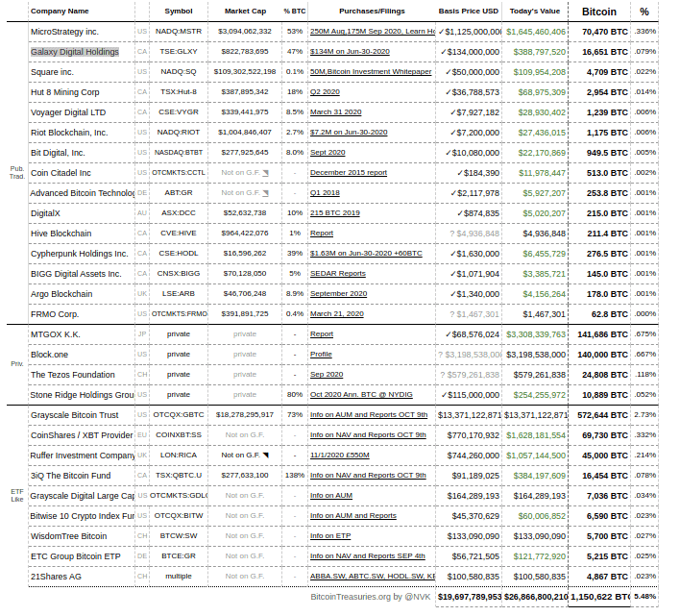Click the '$18,278,295,917' Grayscale market cap
This screenshot has height=616, width=680.
pyautogui.click(x=245, y=415)
